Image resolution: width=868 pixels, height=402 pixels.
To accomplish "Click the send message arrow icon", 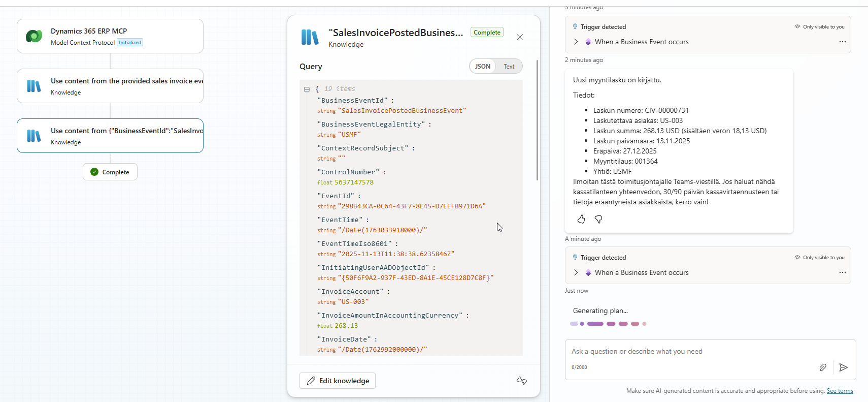I will [x=843, y=367].
